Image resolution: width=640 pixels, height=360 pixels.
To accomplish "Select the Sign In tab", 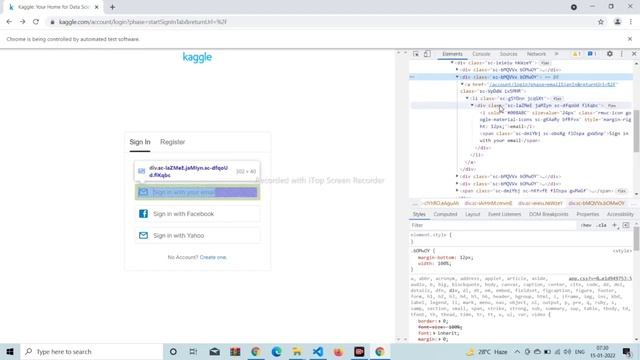I will [x=140, y=142].
